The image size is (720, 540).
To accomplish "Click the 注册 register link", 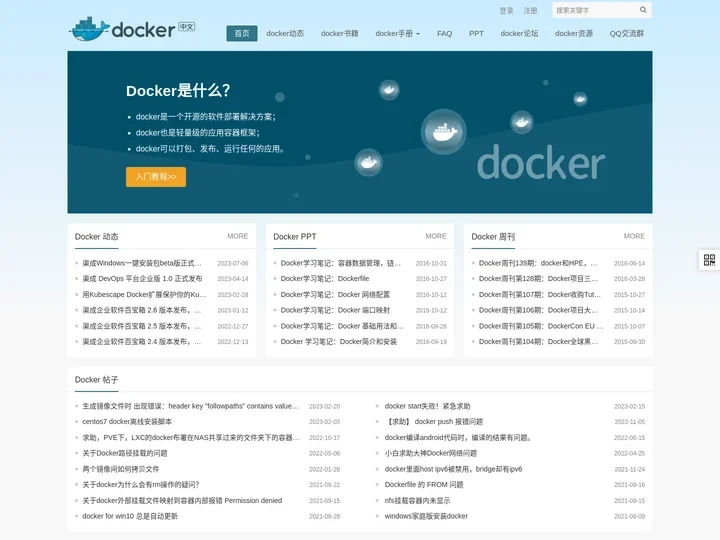I will click(x=530, y=11).
